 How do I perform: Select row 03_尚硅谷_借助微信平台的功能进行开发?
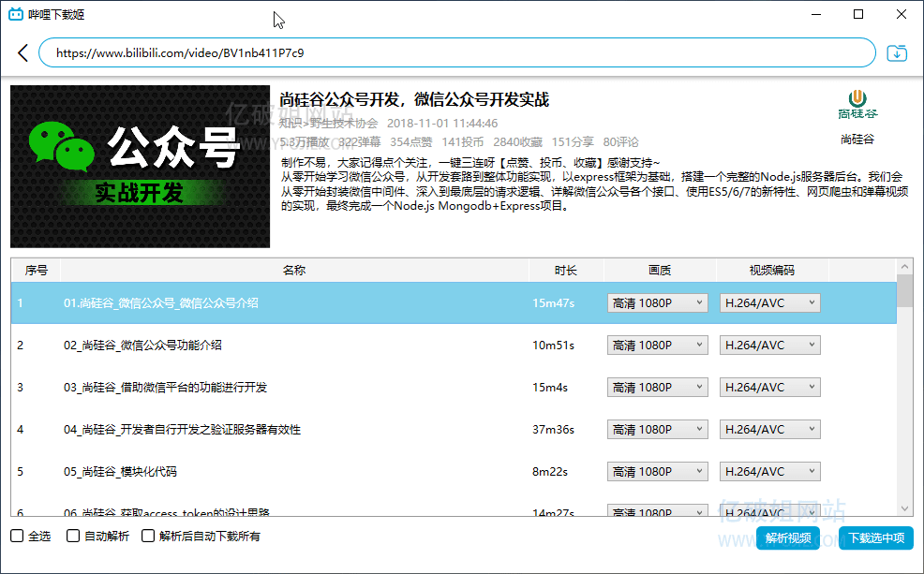[x=454, y=388]
